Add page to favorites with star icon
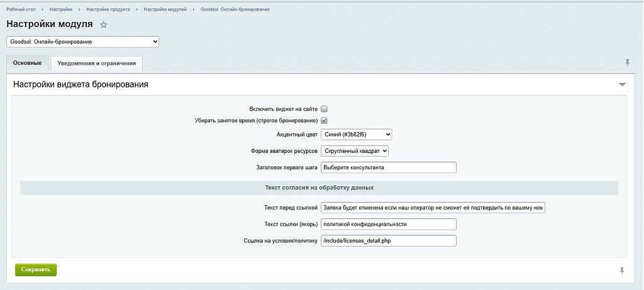 (x=104, y=25)
